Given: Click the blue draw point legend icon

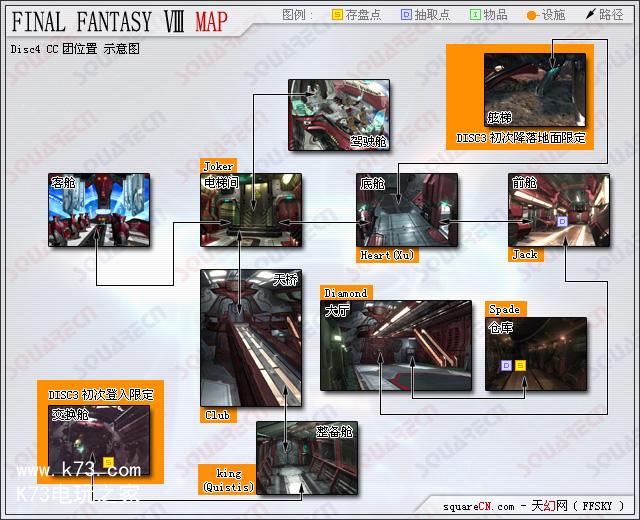Looking at the screenshot, I should pyautogui.click(x=405, y=15).
